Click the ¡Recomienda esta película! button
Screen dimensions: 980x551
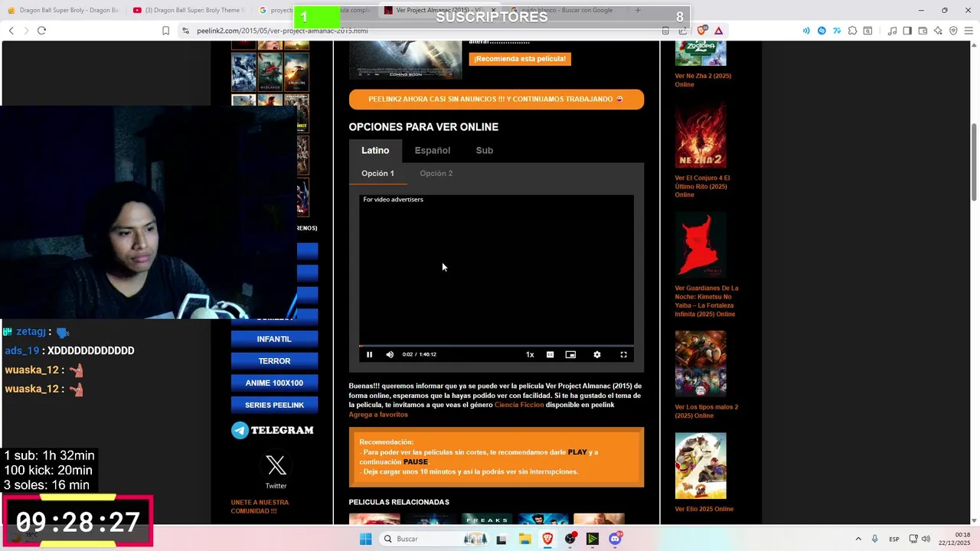[x=520, y=59]
